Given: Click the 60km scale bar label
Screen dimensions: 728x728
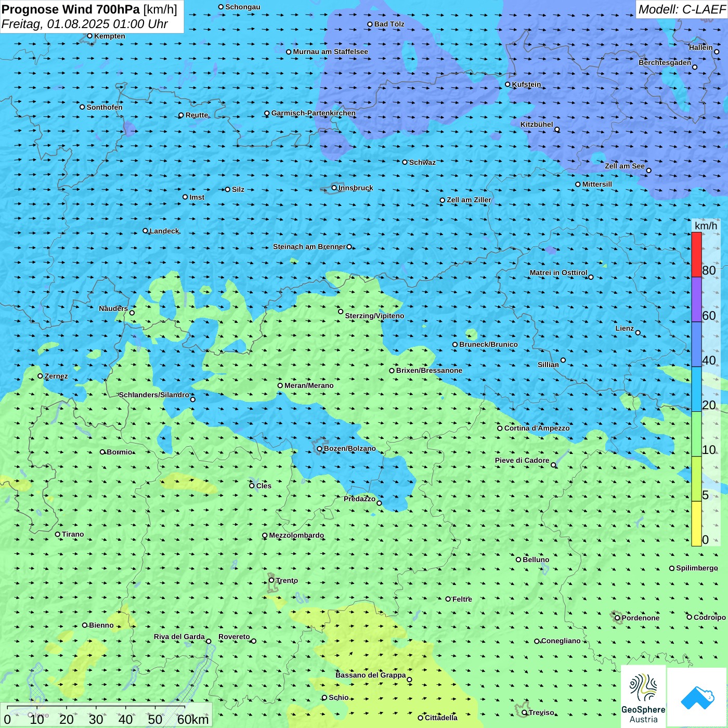Looking at the screenshot, I should pos(193,719).
